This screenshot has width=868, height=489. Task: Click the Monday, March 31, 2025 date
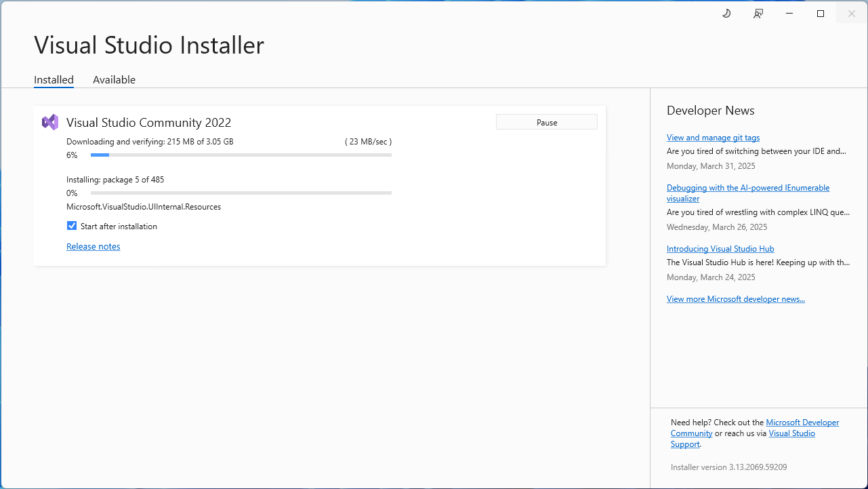pyautogui.click(x=711, y=166)
